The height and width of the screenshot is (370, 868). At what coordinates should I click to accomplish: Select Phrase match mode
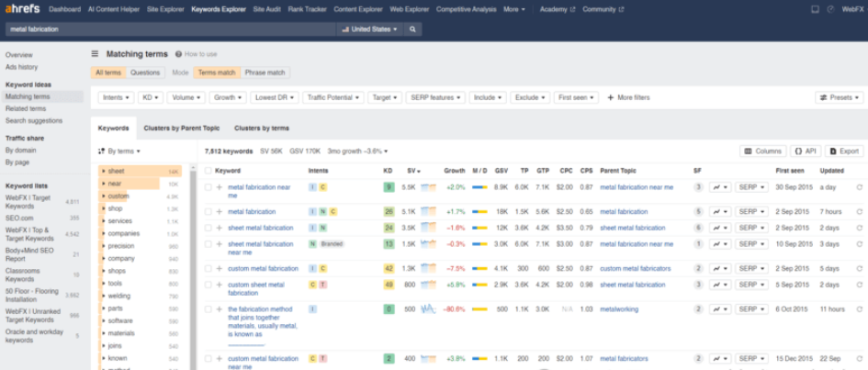265,73
